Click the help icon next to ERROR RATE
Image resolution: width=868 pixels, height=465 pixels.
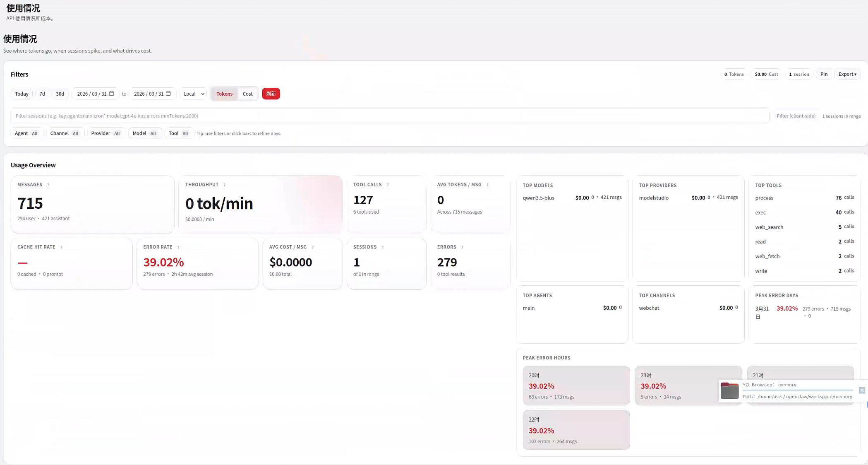click(178, 247)
